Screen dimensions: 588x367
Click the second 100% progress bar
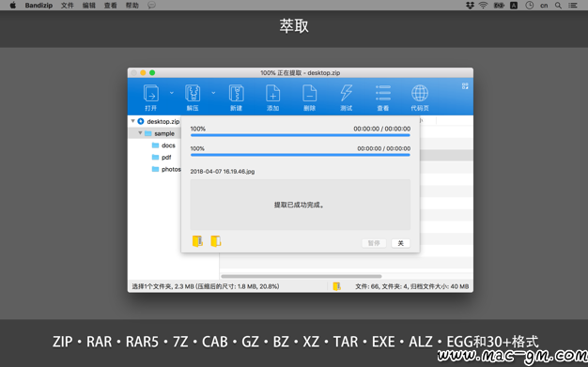[x=300, y=155]
